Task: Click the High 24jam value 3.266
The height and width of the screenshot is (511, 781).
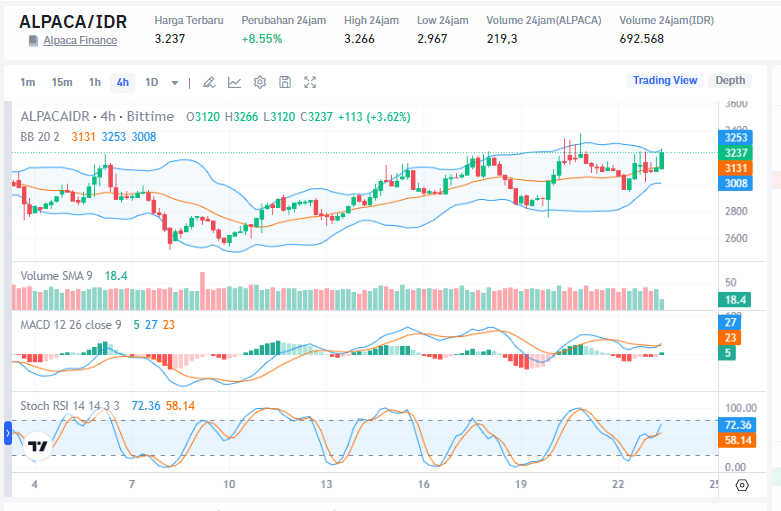Action: pos(359,39)
